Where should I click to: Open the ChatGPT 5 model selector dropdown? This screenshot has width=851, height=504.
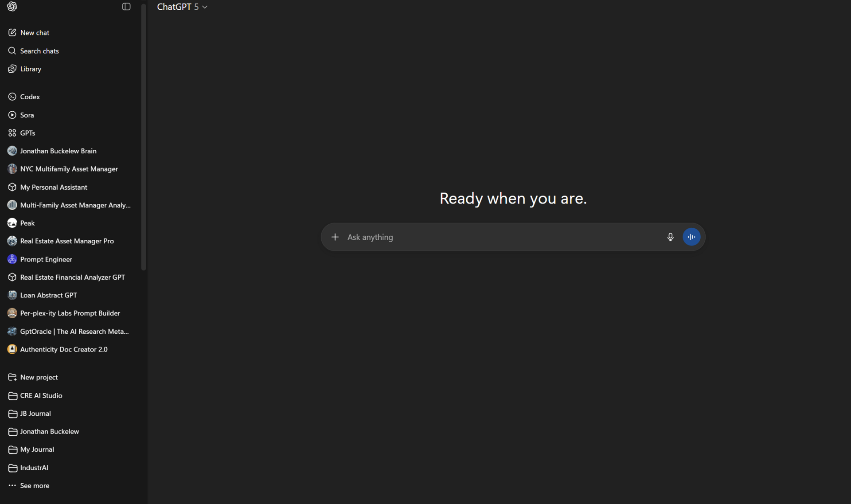pyautogui.click(x=182, y=7)
